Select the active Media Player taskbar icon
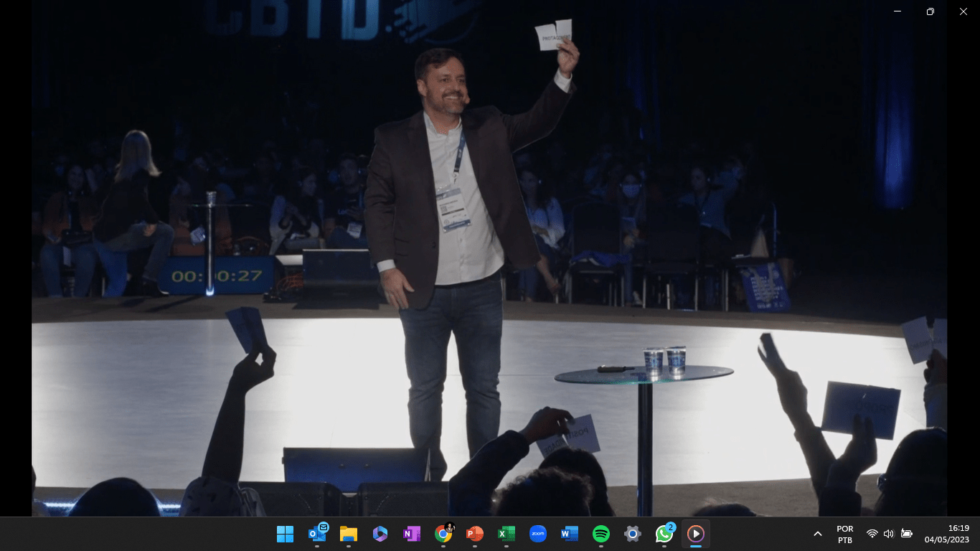The image size is (980, 551). pyautogui.click(x=695, y=533)
